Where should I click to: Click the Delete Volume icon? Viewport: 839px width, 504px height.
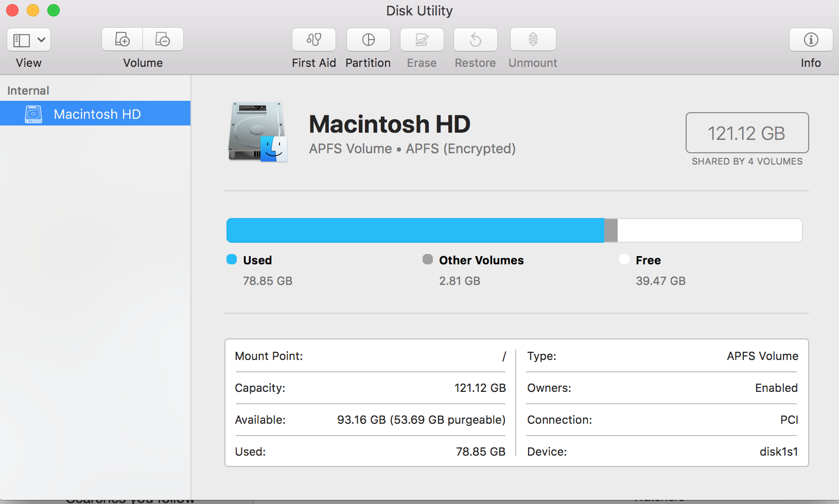tap(163, 40)
